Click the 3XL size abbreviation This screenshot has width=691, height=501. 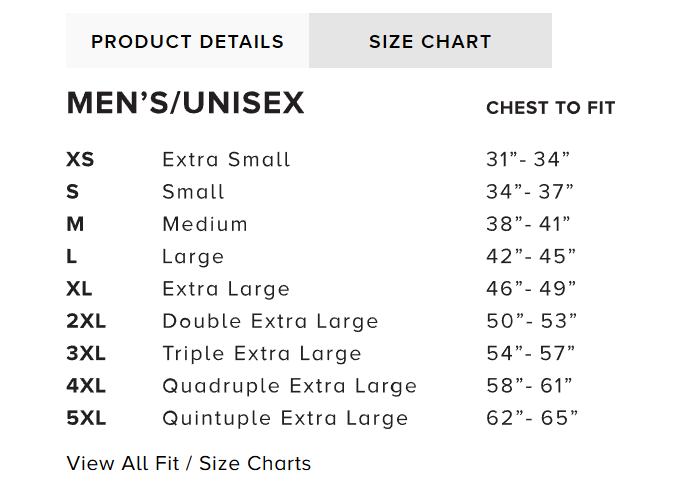click(85, 353)
